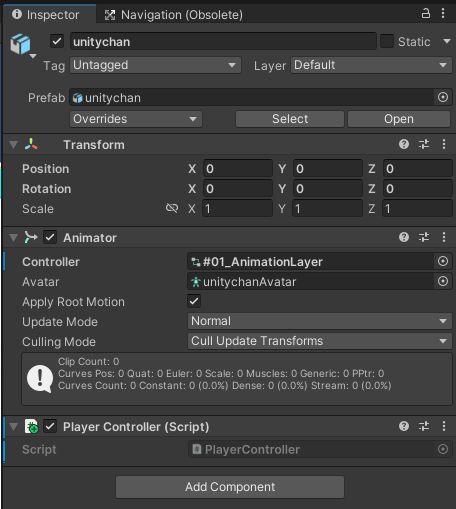
Task: Open Player Controller component context menu
Action: [444, 426]
